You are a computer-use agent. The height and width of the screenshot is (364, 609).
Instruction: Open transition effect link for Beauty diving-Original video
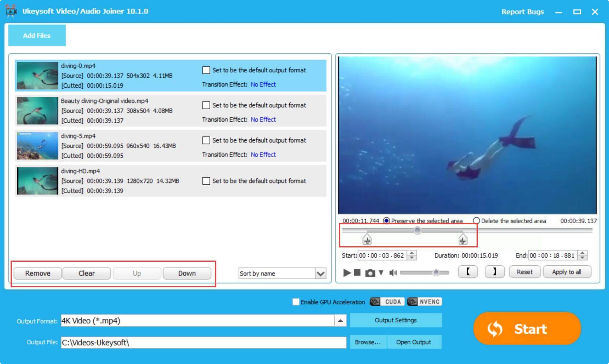click(263, 120)
